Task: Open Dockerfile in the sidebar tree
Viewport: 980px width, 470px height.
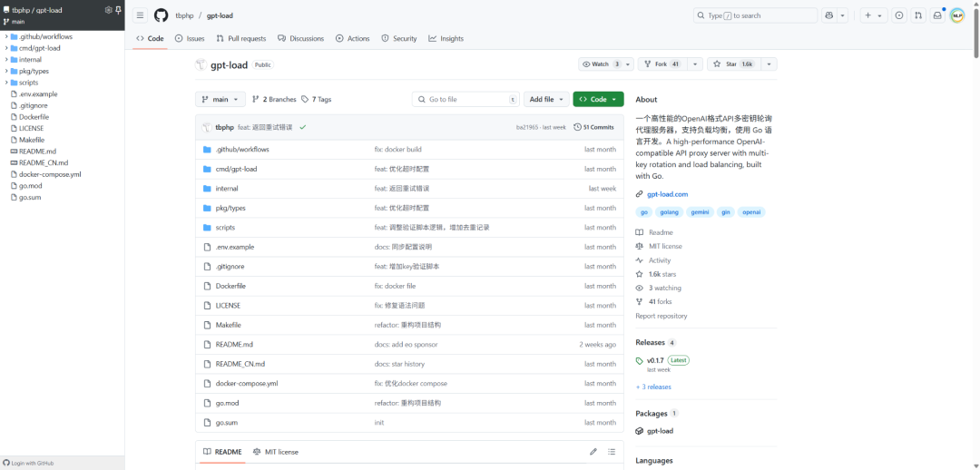Action: point(34,117)
